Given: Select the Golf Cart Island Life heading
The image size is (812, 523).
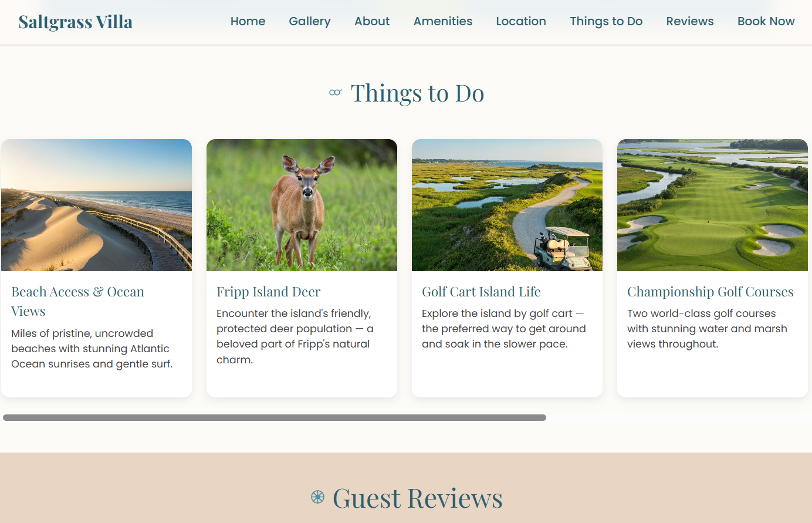Looking at the screenshot, I should pos(481,292).
